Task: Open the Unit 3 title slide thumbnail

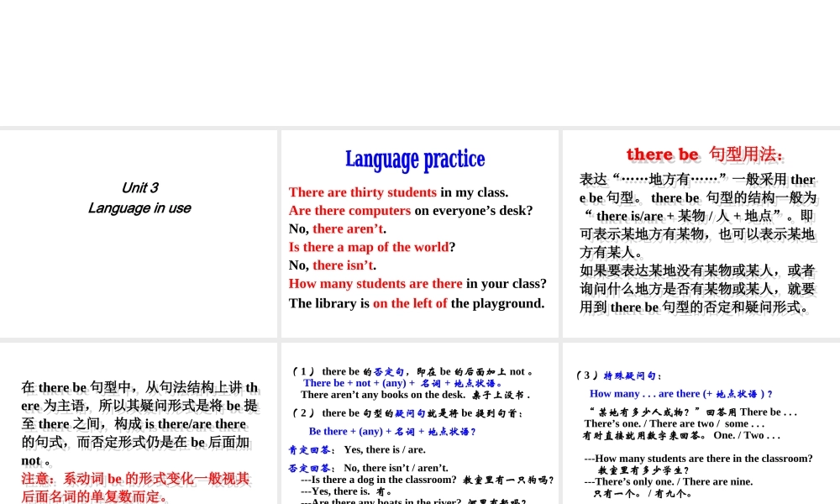Action: (139, 234)
